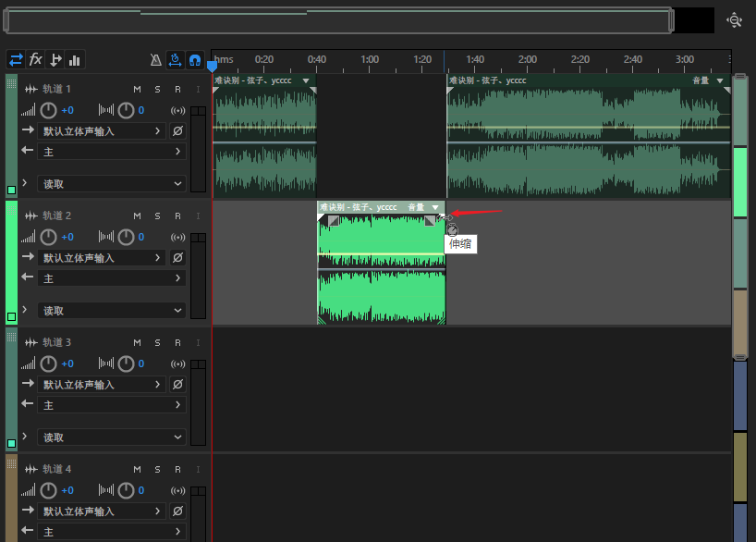Open the 音量 dropdown on 轨道 2 clip
This screenshot has width=756, height=542.
click(x=435, y=207)
